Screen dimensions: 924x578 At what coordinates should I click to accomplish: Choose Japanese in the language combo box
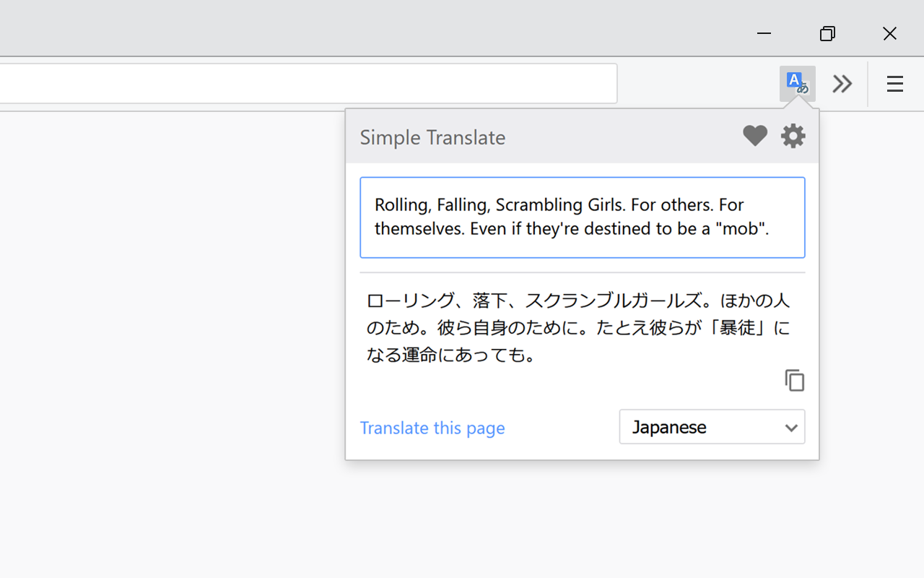[712, 426]
